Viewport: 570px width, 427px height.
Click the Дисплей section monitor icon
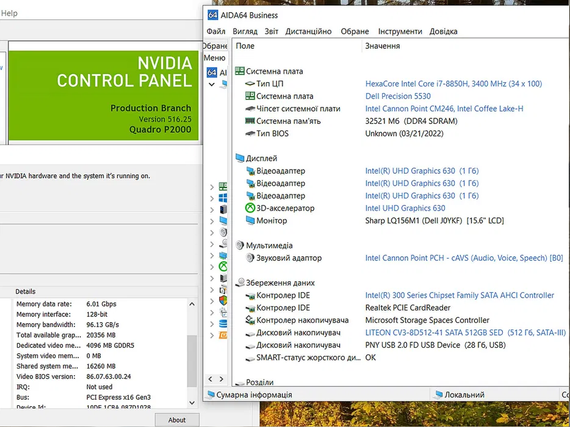click(240, 158)
